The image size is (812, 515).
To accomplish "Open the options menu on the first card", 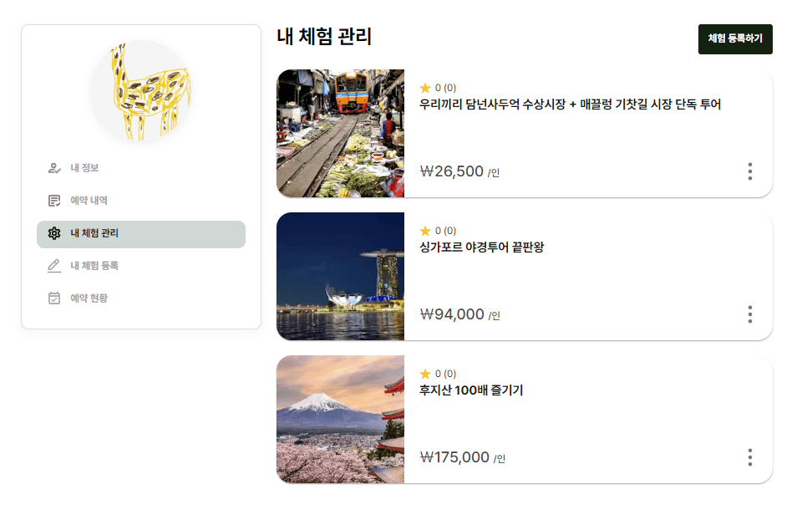I will [x=750, y=172].
